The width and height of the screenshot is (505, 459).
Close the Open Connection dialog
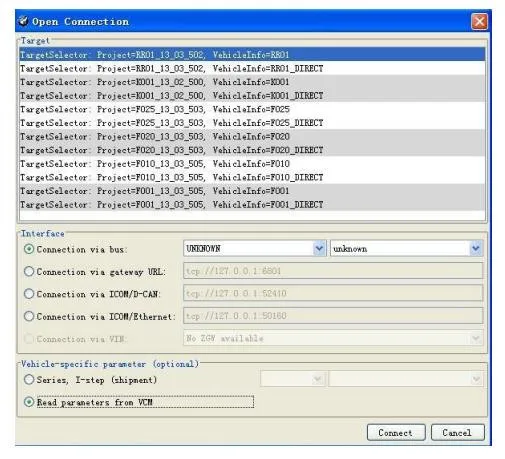click(479, 22)
